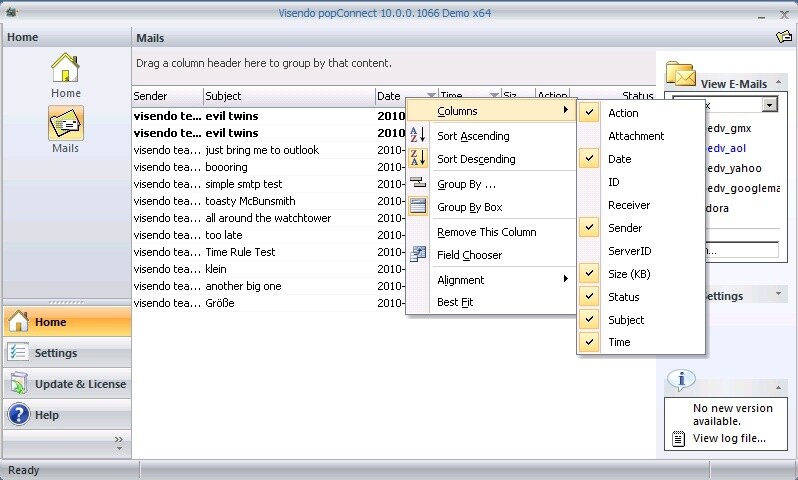The width and height of the screenshot is (798, 480).
Task: Uncheck the Date column option
Action: click(x=589, y=158)
